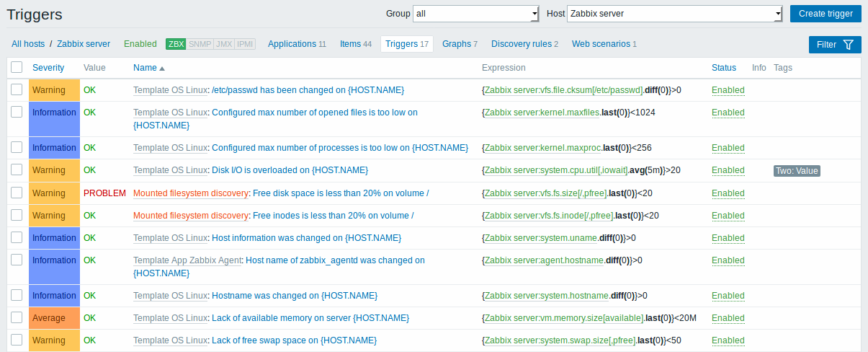Open the Group dropdown
This screenshot has width=868, height=352.
[x=476, y=14]
